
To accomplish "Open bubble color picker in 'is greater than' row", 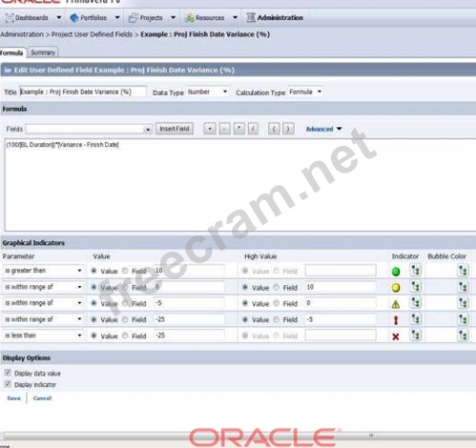I will [x=463, y=271].
